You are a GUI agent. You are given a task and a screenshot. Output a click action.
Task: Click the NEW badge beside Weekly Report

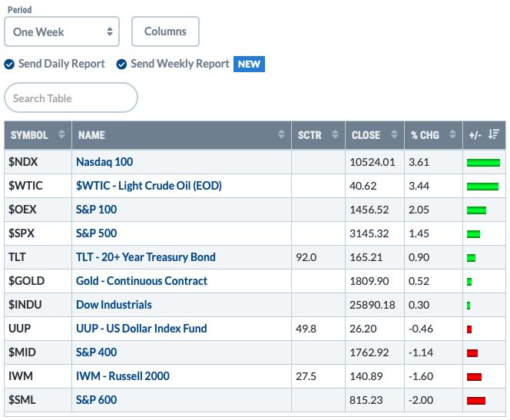click(x=249, y=64)
